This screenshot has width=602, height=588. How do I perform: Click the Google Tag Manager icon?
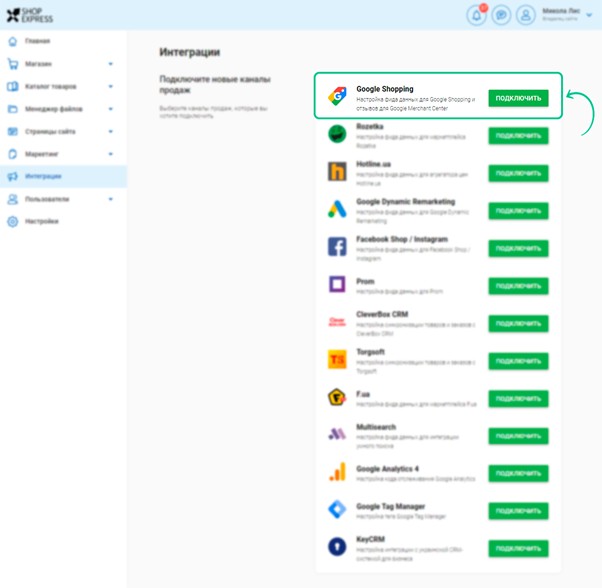337,510
